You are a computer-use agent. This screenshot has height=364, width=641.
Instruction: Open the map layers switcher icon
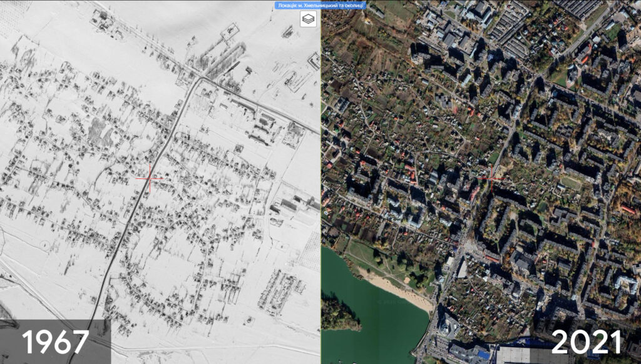[308, 19]
